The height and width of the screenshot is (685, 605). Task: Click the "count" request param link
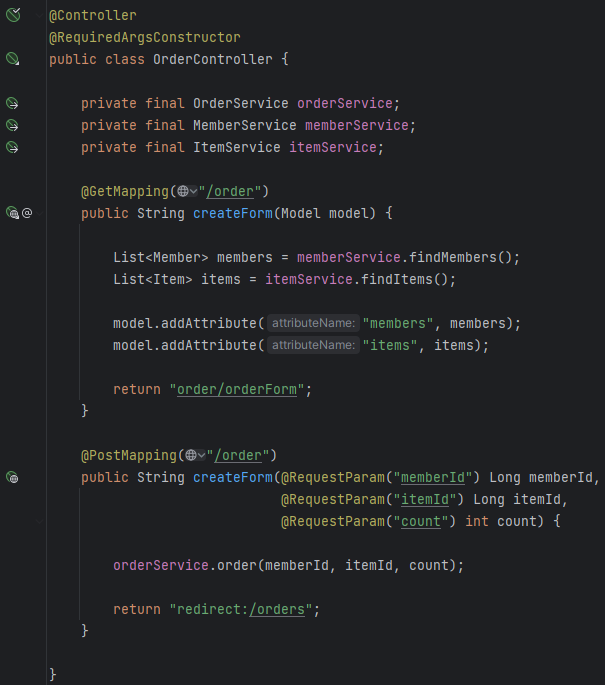[x=421, y=521]
